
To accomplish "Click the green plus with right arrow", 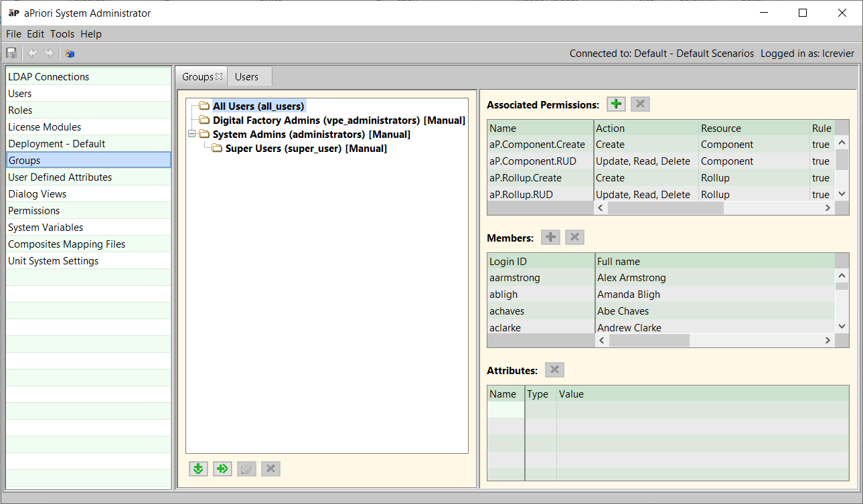I will (222, 469).
